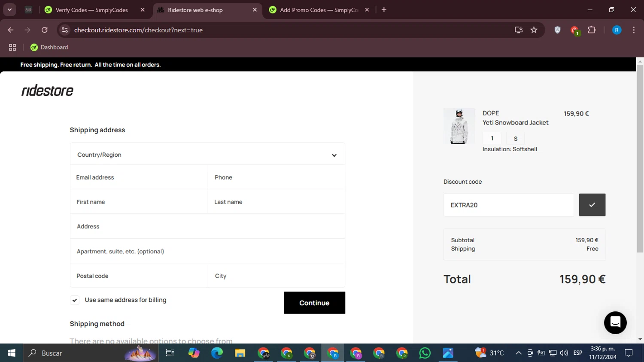
Task: Change ESP input language
Action: click(578, 353)
